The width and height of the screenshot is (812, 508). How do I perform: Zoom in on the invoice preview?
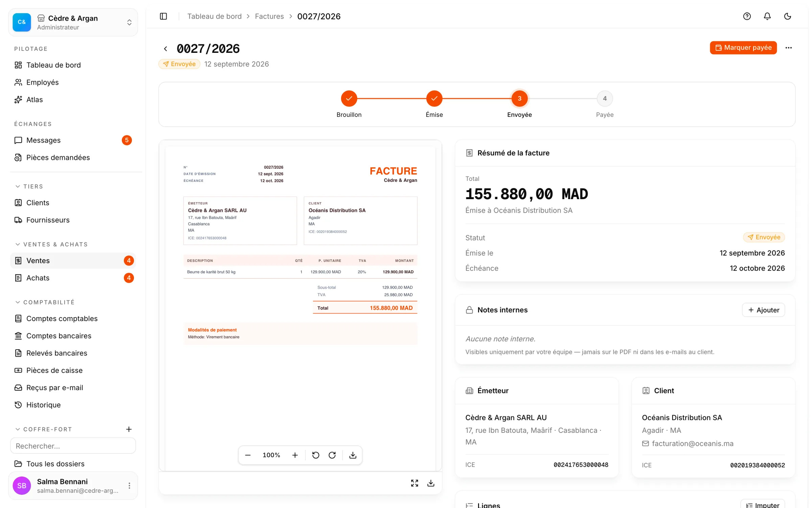tap(295, 455)
